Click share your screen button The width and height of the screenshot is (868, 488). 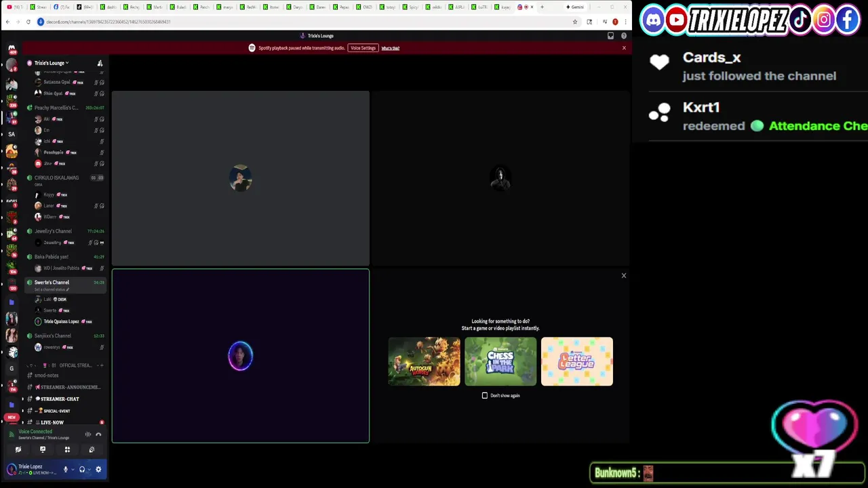(x=43, y=449)
